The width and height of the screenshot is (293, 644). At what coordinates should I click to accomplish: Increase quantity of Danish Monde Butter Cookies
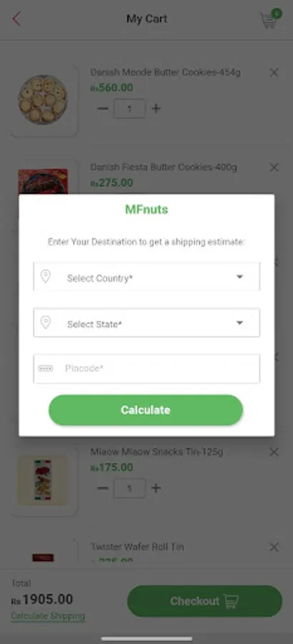[156, 109]
